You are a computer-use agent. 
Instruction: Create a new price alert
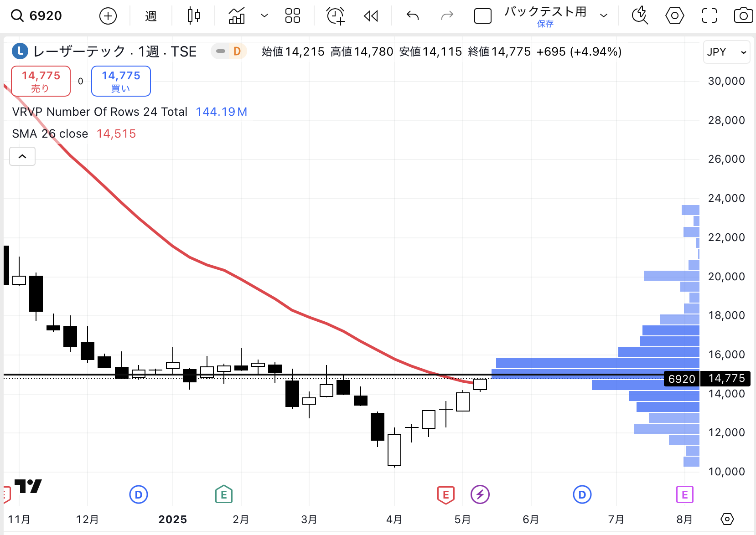[x=336, y=16]
